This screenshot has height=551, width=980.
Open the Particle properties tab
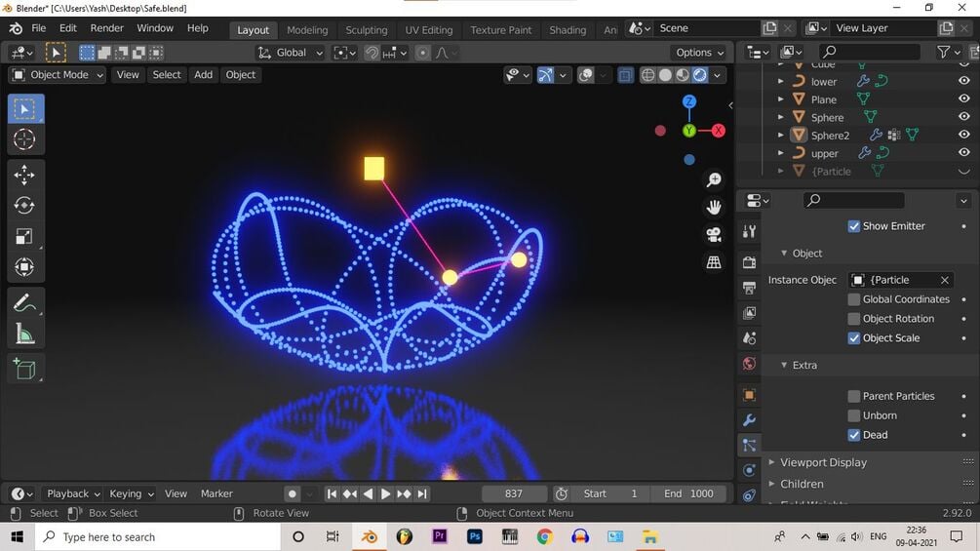click(749, 445)
